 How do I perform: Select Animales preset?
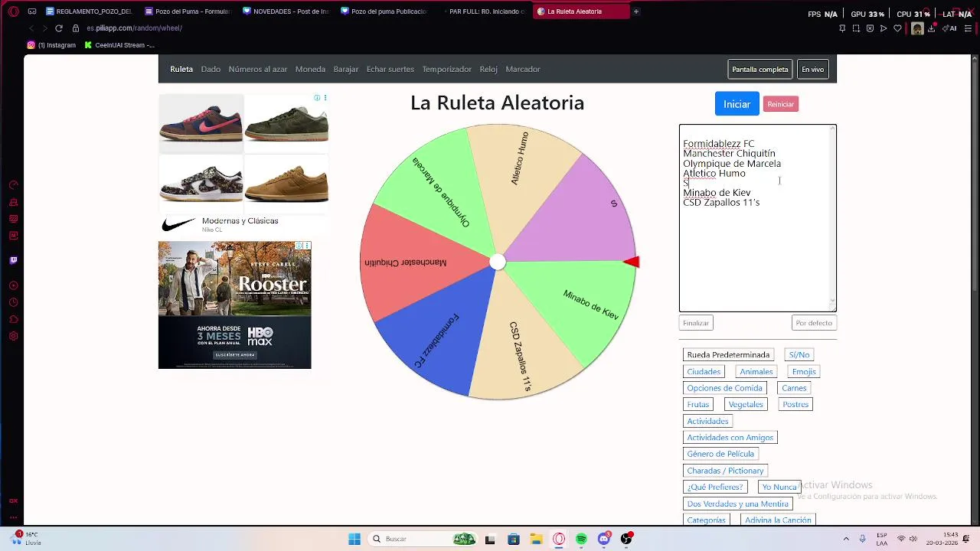tap(756, 372)
